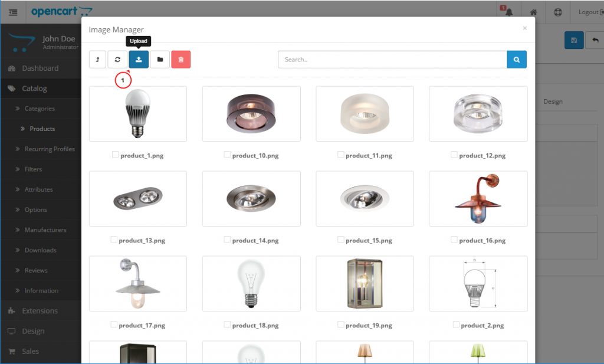Tick the product_11.png checkbox

pyautogui.click(x=340, y=155)
